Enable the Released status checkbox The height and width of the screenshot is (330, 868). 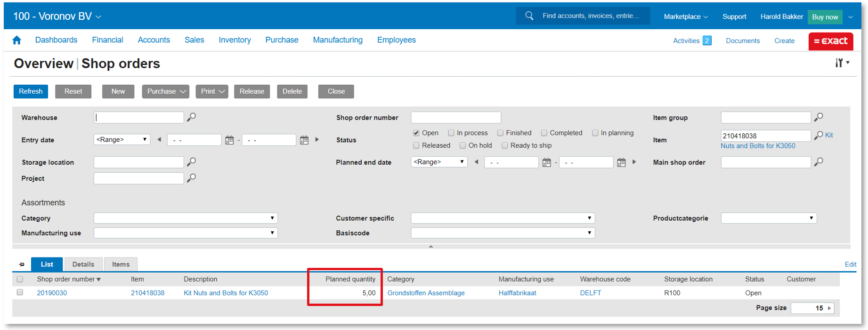coord(416,145)
